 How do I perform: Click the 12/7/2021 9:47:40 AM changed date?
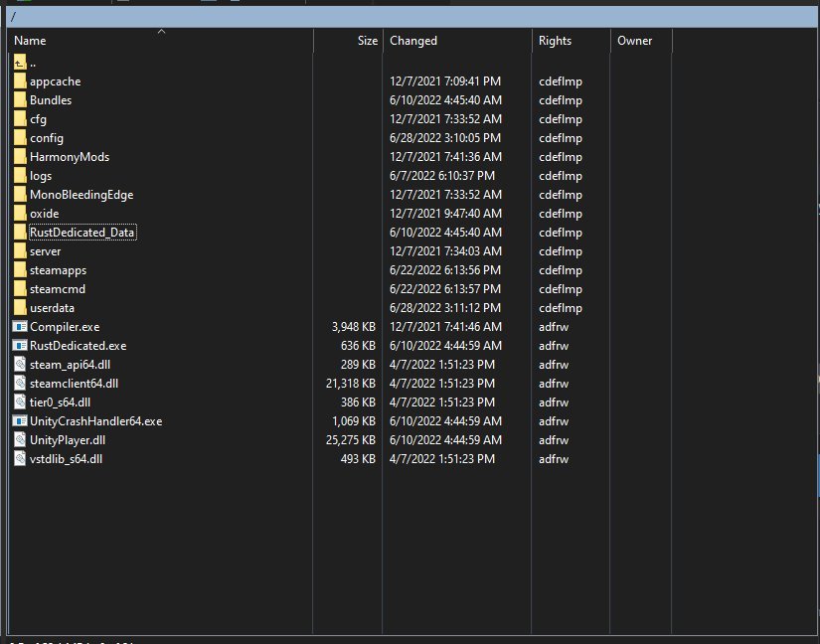(445, 214)
